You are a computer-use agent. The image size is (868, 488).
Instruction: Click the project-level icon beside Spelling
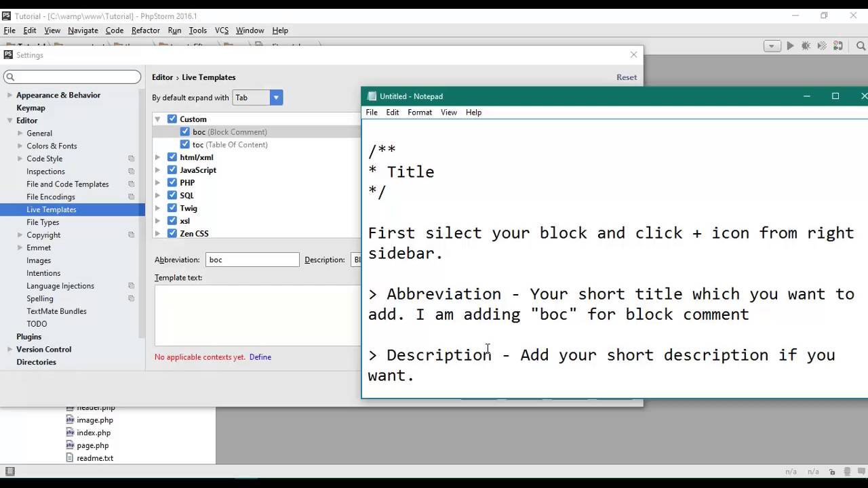click(131, 298)
